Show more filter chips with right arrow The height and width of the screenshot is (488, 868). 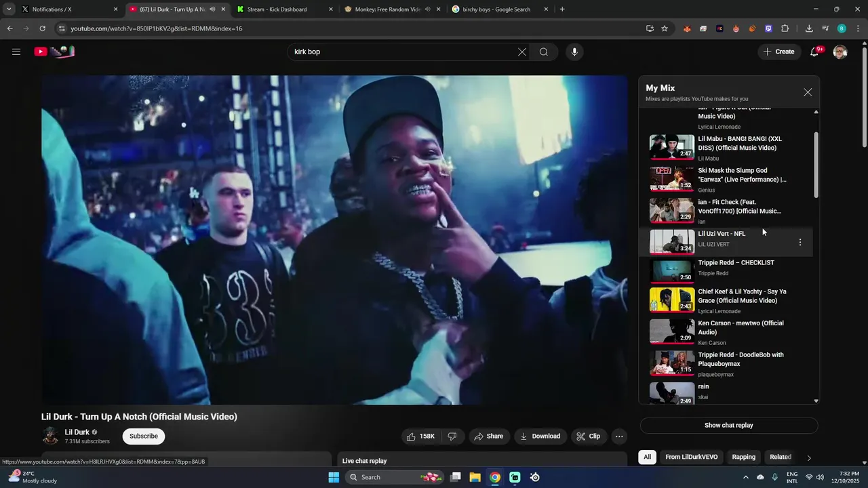(809, 457)
